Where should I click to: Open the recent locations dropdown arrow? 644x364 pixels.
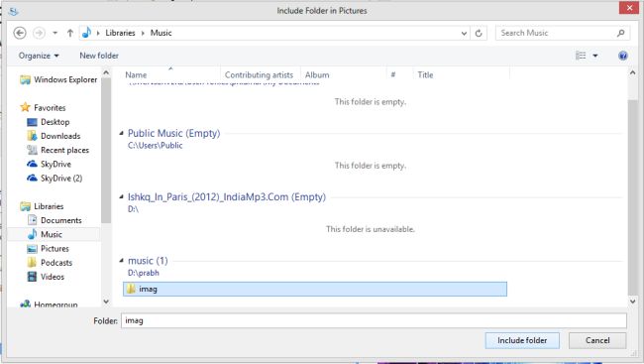point(55,33)
